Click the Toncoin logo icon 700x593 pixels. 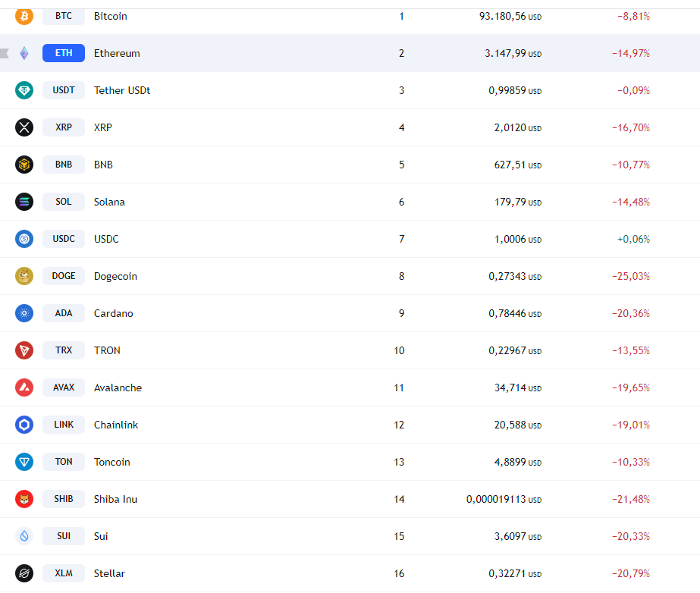[x=24, y=462]
